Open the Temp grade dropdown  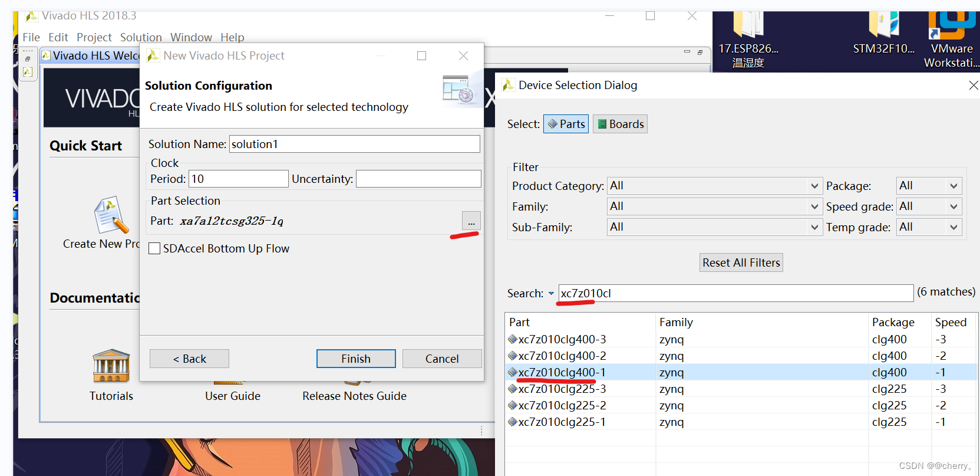tap(929, 227)
